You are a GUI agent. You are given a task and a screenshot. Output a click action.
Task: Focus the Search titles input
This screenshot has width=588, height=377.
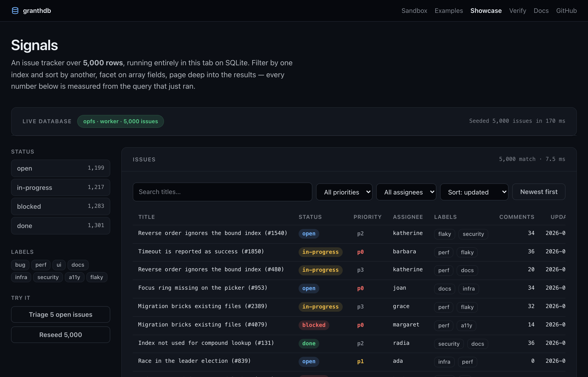point(222,192)
